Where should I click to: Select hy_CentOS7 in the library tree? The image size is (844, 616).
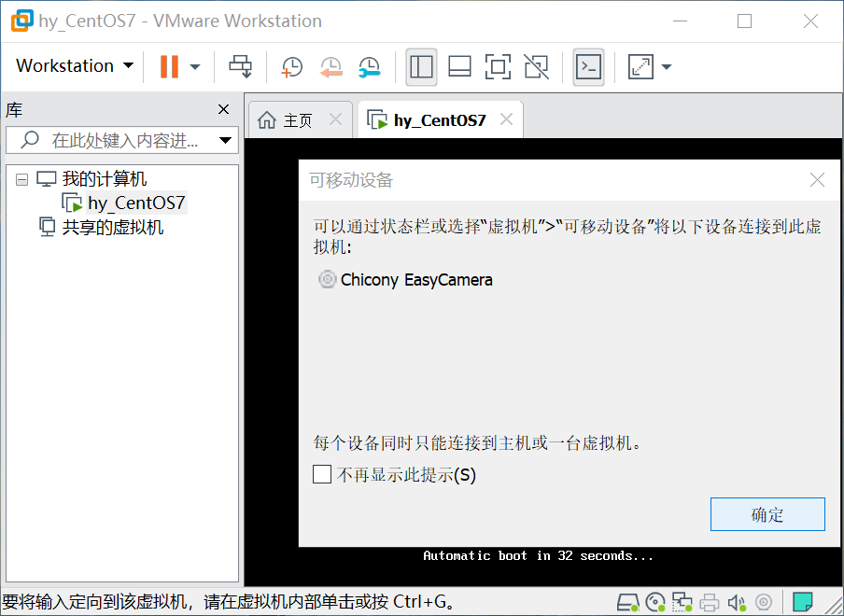[136, 203]
